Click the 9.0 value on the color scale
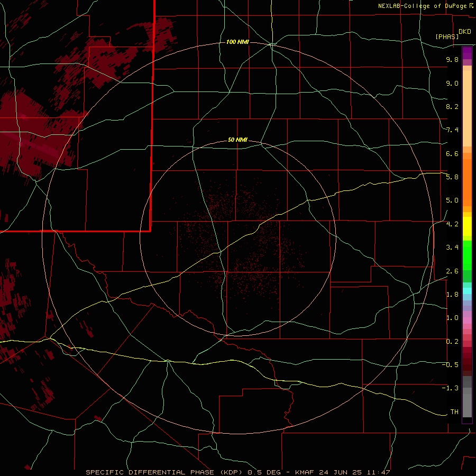The height and width of the screenshot is (476, 476). (x=452, y=83)
